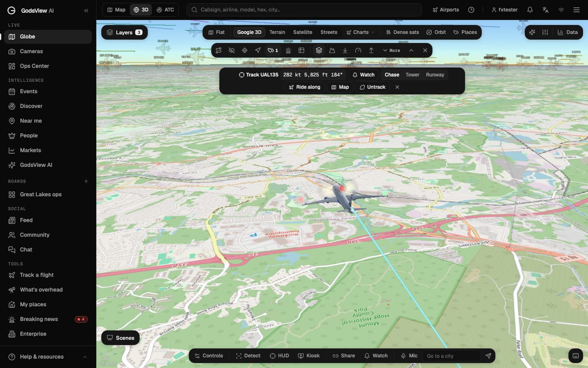
Task: Close the map tools toolbar
Action: point(425,50)
